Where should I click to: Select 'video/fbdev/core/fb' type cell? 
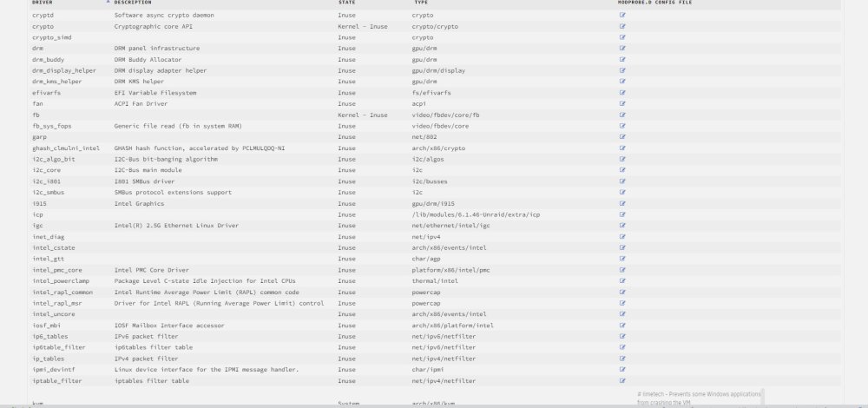445,115
